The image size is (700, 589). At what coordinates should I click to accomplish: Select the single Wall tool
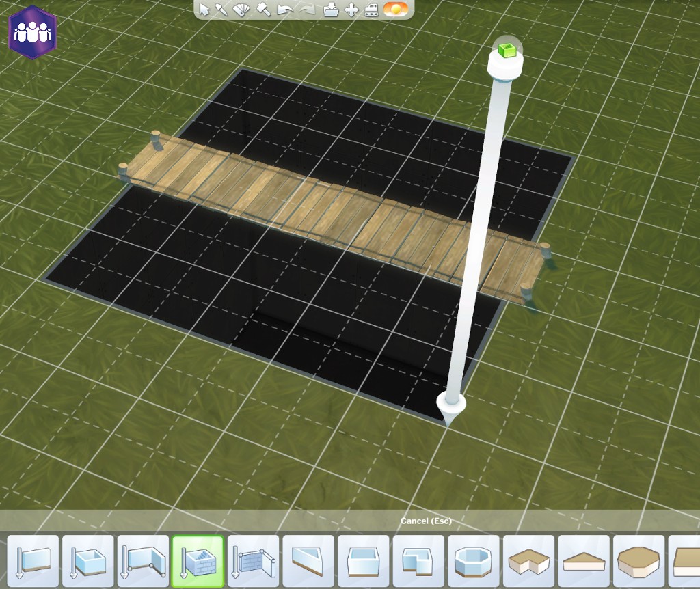click(33, 562)
